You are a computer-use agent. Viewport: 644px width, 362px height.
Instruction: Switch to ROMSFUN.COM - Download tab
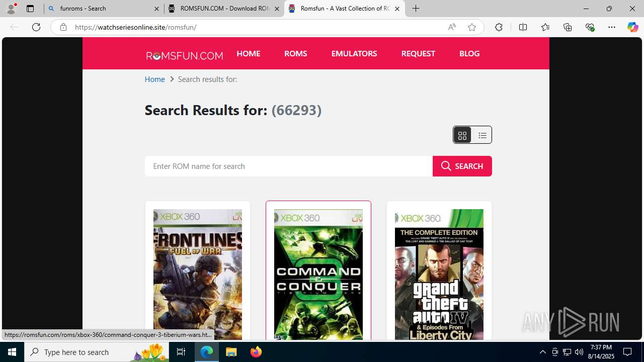pyautogui.click(x=224, y=9)
